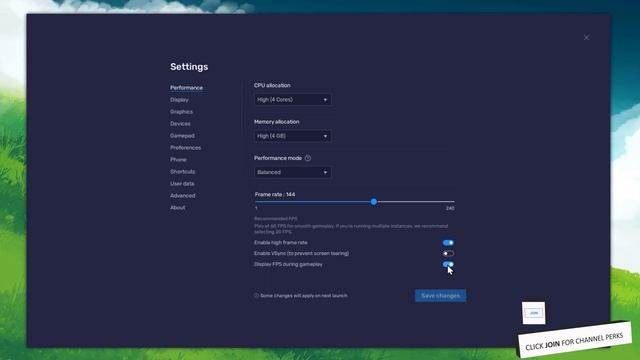Open the Performance mode Balanced dropdown
The height and width of the screenshot is (360, 640).
tap(292, 172)
